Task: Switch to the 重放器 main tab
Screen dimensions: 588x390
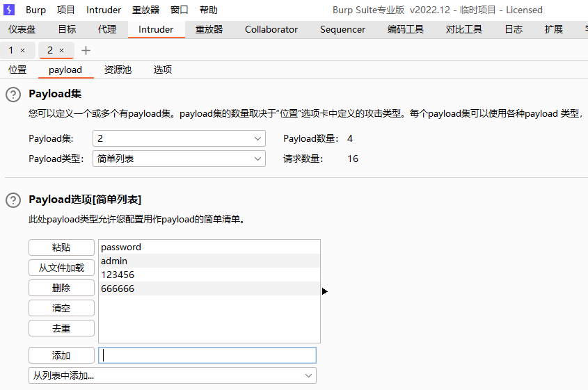Action: pos(209,29)
